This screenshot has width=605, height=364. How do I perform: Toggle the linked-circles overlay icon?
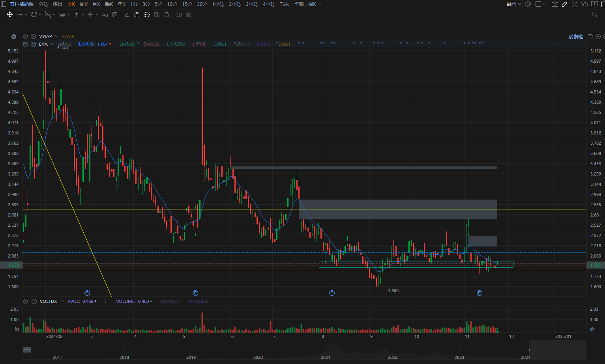[179, 15]
